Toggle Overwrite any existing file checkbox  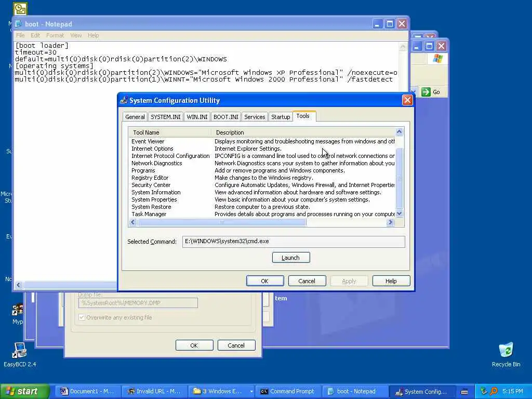[x=82, y=317]
